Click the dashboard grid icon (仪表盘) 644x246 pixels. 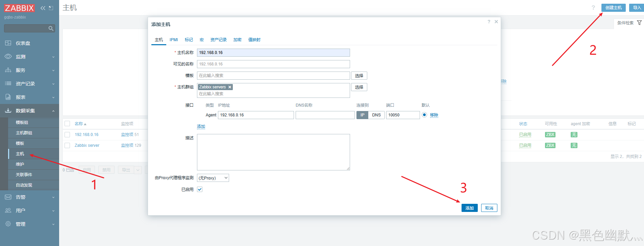(8, 43)
